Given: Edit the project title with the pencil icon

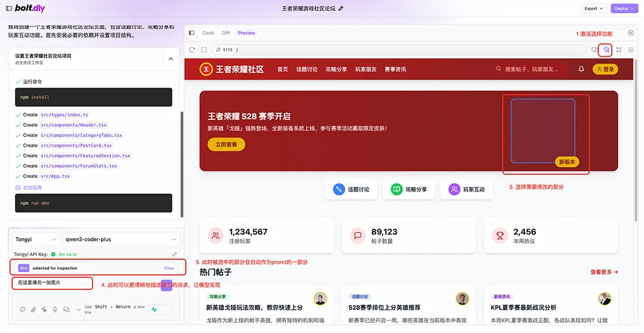Looking at the screenshot, I should (340, 8).
